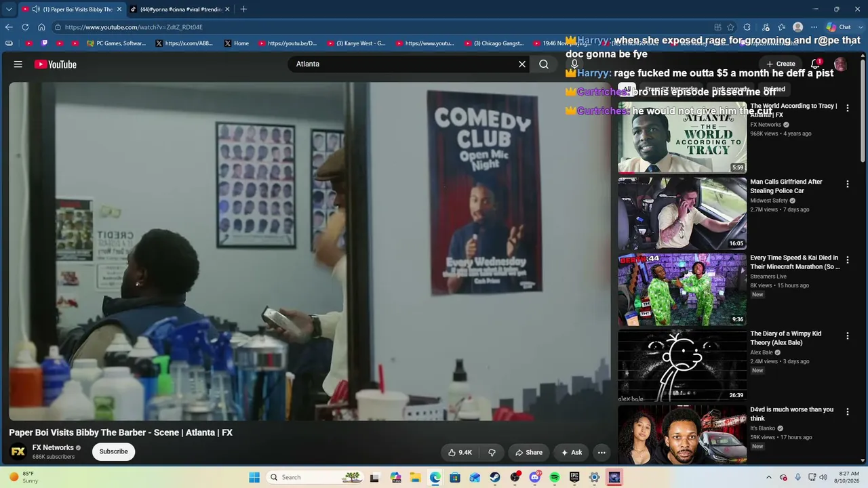
Task: Open the browser Chat copilot button
Action: pyautogui.click(x=839, y=27)
